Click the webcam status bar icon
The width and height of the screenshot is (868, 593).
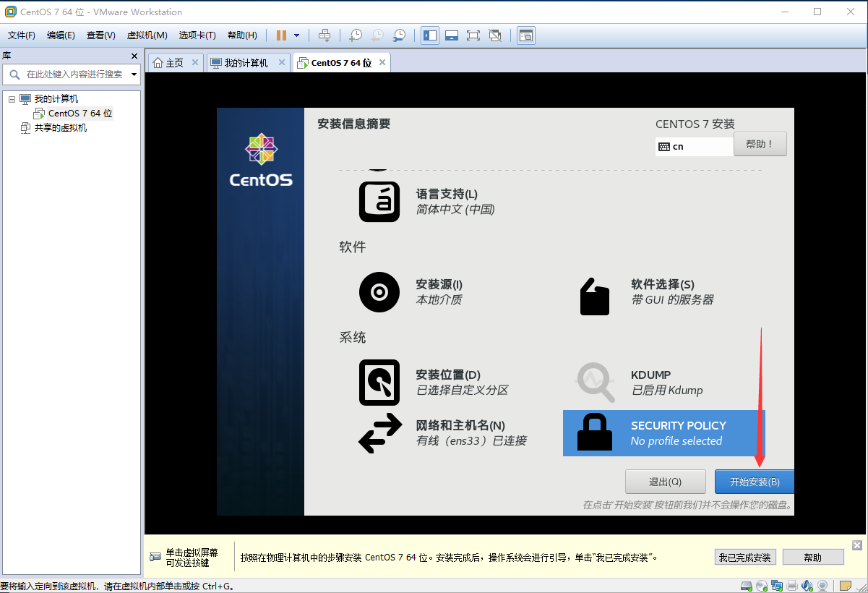click(822, 585)
